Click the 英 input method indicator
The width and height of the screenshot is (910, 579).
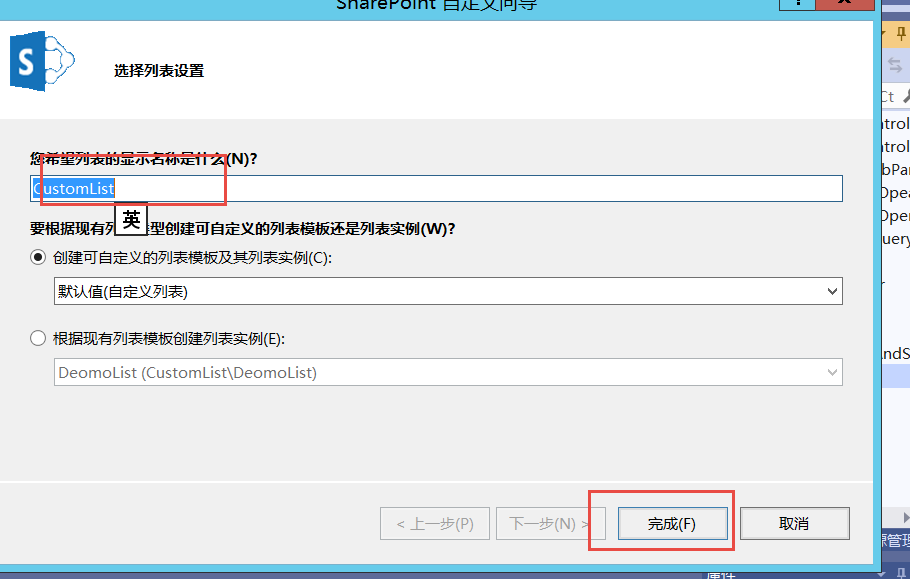pos(131,219)
